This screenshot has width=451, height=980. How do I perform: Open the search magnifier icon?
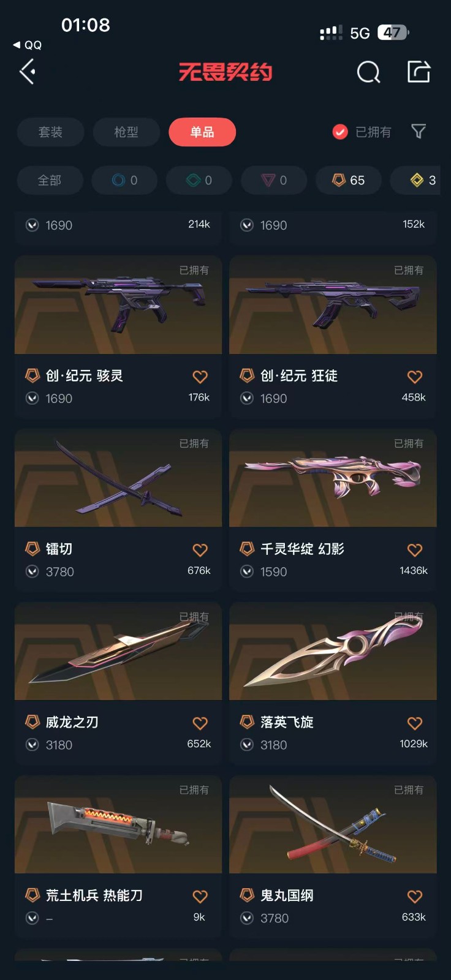point(368,72)
